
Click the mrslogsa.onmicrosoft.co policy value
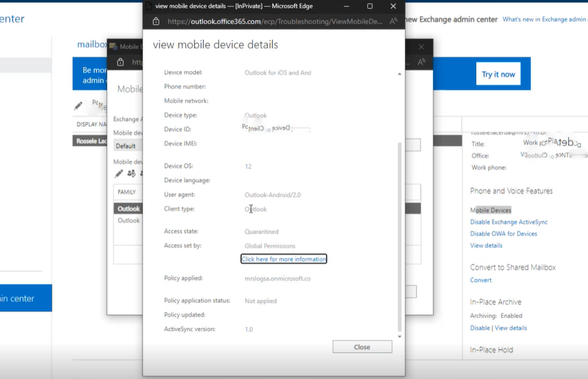(x=278, y=278)
